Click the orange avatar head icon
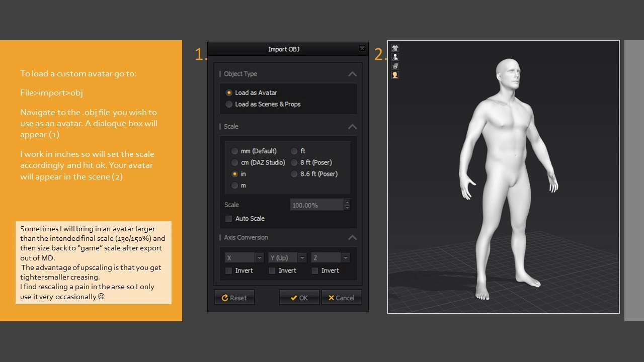The image size is (644, 362). [395, 75]
